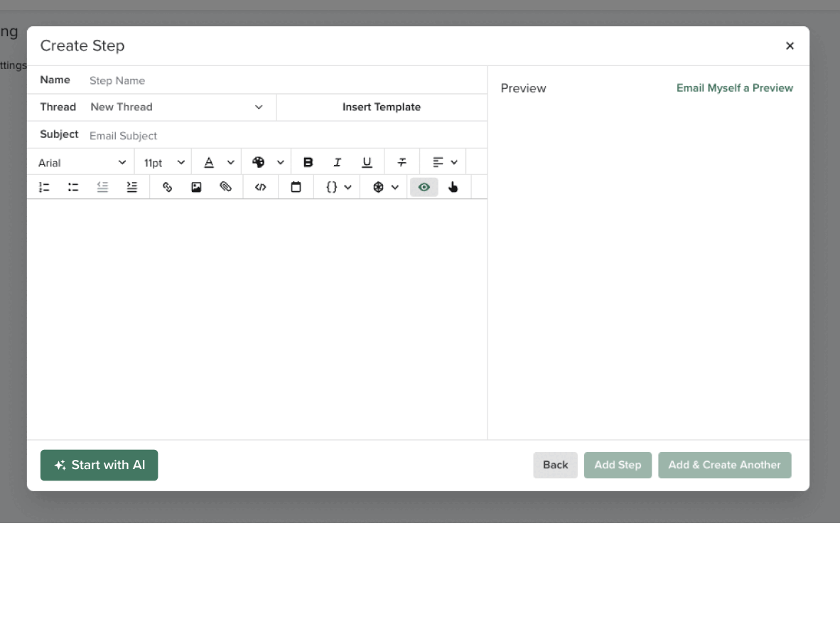Click the Start with AI button
This screenshot has height=644, width=840.
point(99,465)
